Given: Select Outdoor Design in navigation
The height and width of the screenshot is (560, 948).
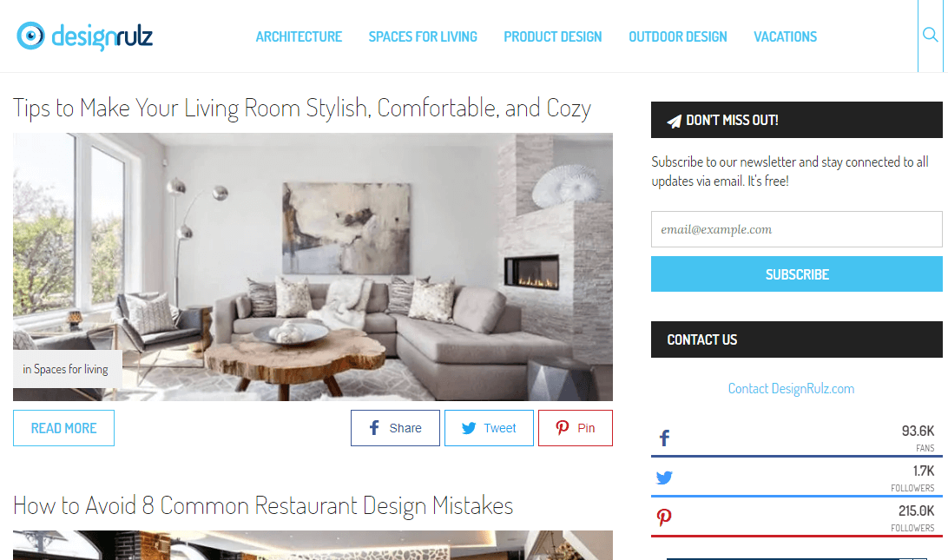Looking at the screenshot, I should click(678, 36).
